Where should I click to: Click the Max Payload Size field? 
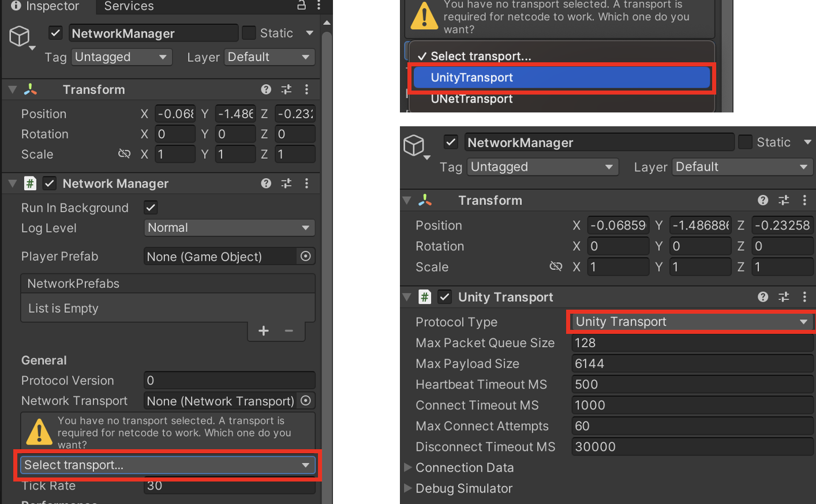coord(692,363)
